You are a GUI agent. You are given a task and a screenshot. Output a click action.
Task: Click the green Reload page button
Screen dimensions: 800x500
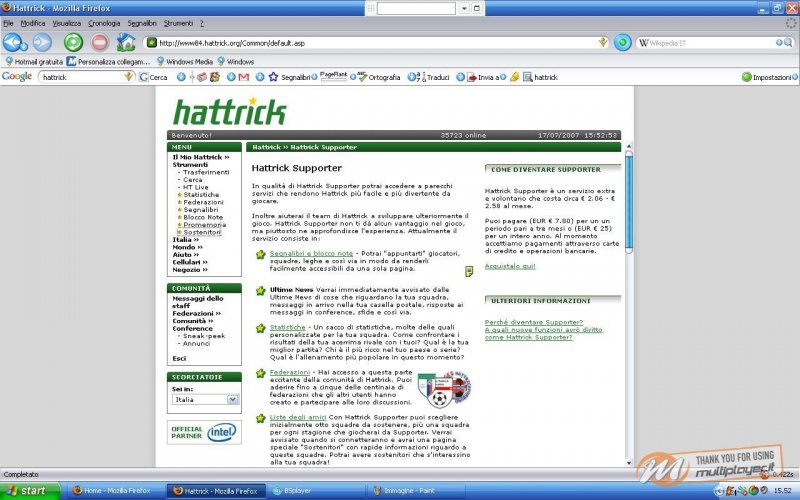[x=73, y=42]
